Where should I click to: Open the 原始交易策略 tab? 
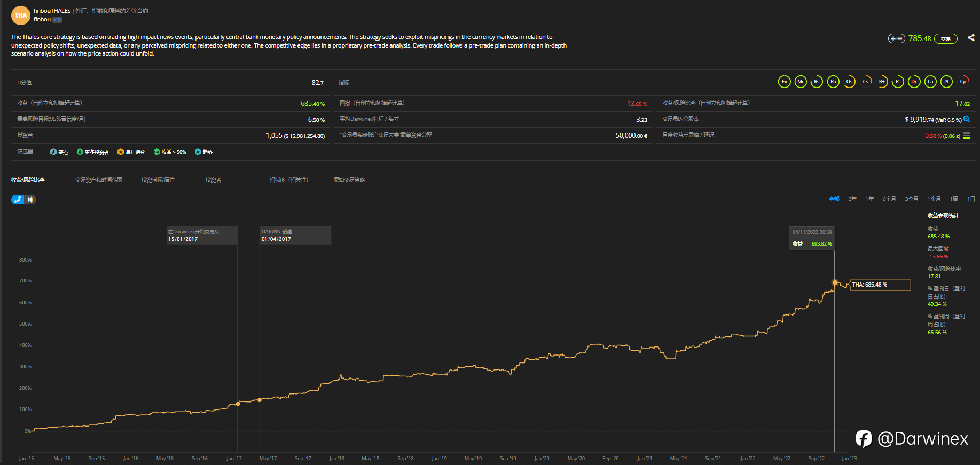[x=349, y=180]
